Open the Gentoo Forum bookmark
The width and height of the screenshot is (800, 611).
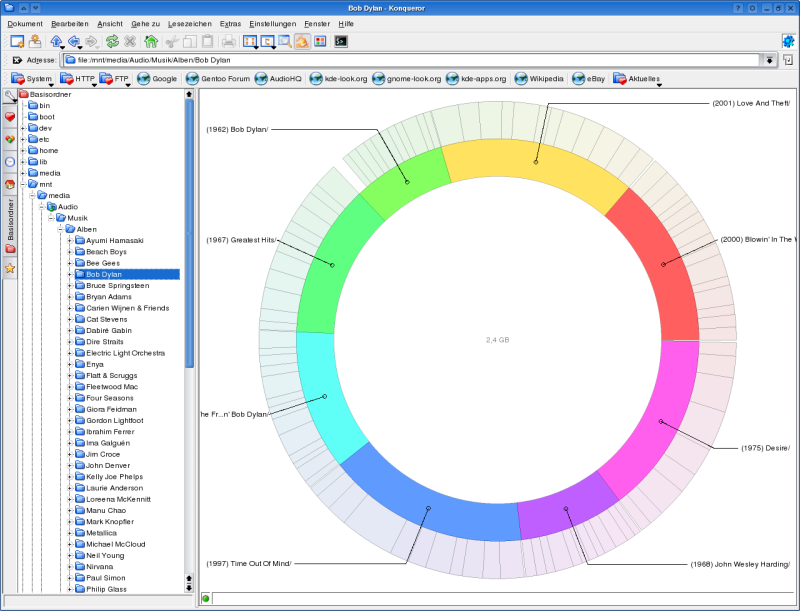pos(218,79)
